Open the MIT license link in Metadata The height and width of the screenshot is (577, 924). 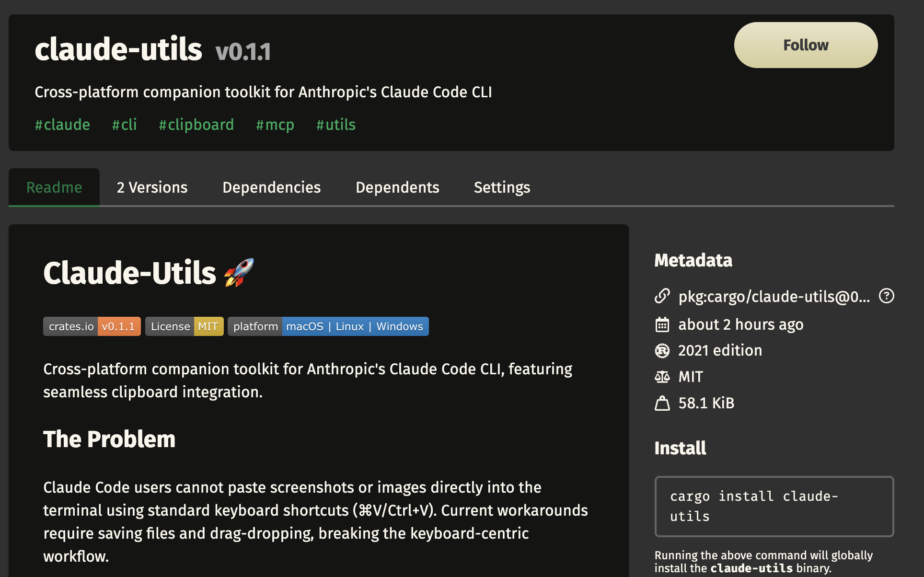(x=691, y=377)
